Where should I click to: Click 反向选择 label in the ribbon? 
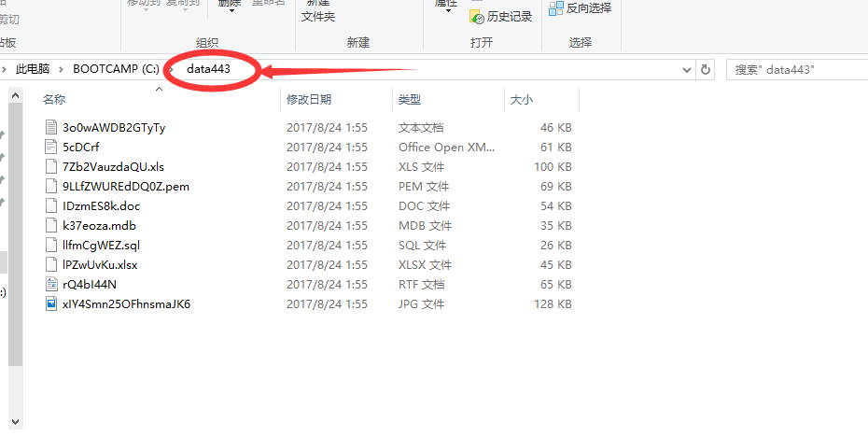point(589,8)
